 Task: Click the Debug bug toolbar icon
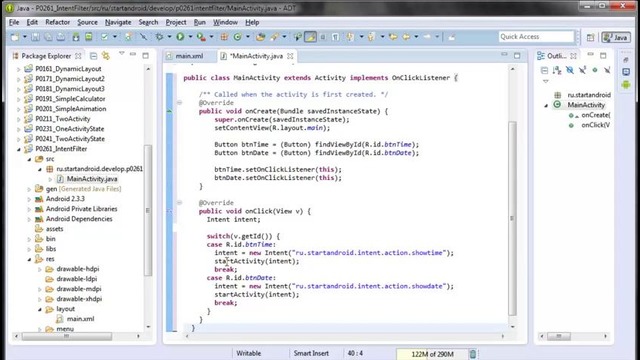tap(159, 37)
